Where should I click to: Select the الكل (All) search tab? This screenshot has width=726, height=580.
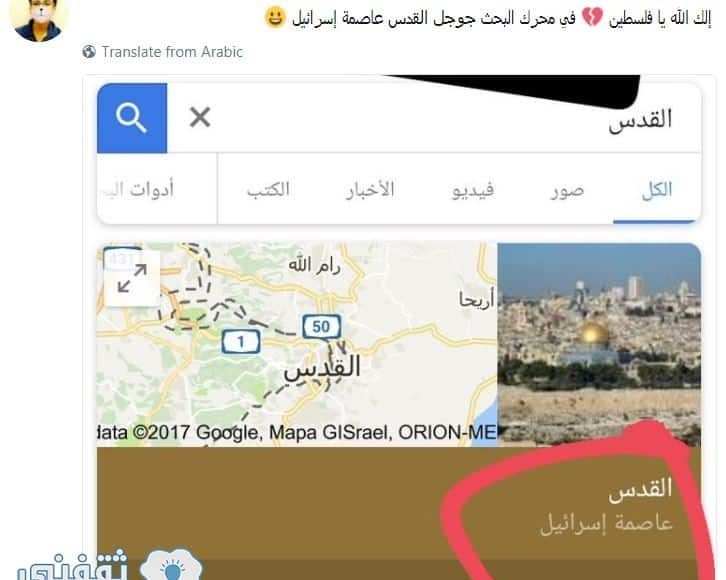pyautogui.click(x=657, y=190)
